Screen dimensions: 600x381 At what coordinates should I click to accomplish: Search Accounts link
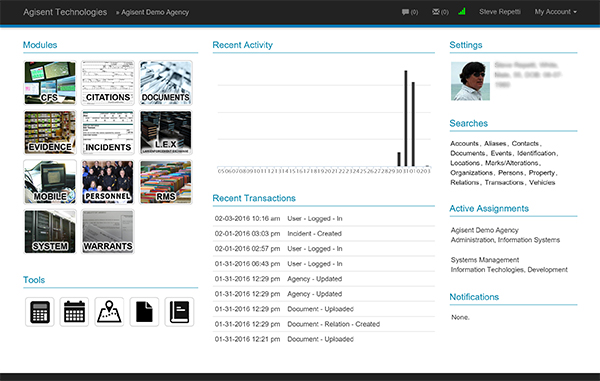tap(465, 143)
